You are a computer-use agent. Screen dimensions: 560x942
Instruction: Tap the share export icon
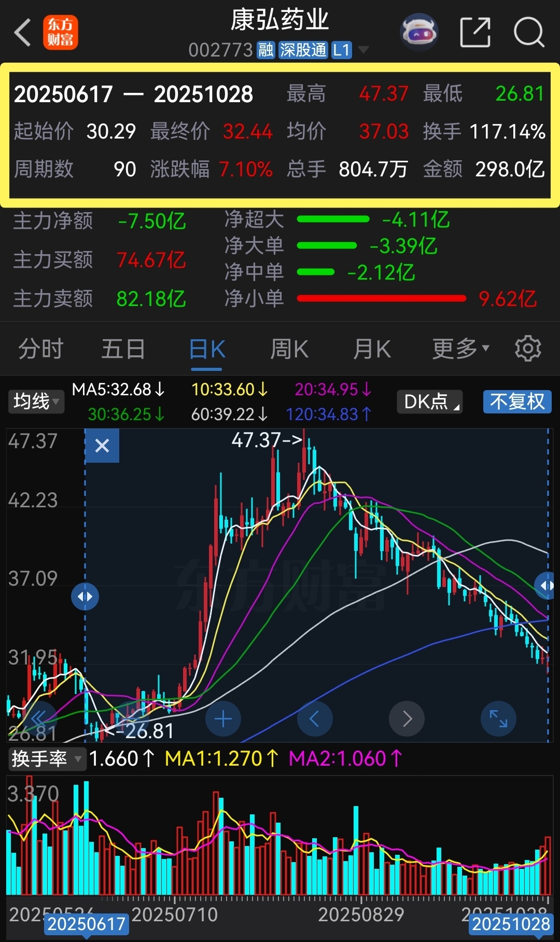(475, 32)
